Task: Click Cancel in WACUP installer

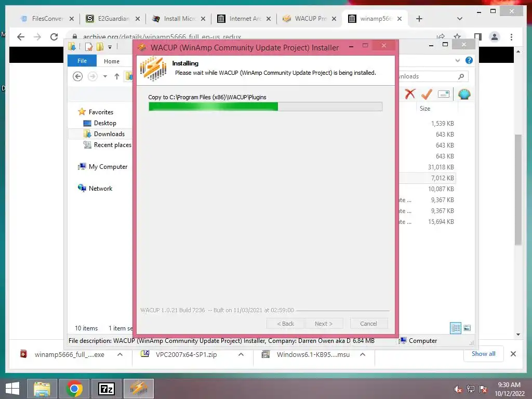Action: tap(368, 324)
